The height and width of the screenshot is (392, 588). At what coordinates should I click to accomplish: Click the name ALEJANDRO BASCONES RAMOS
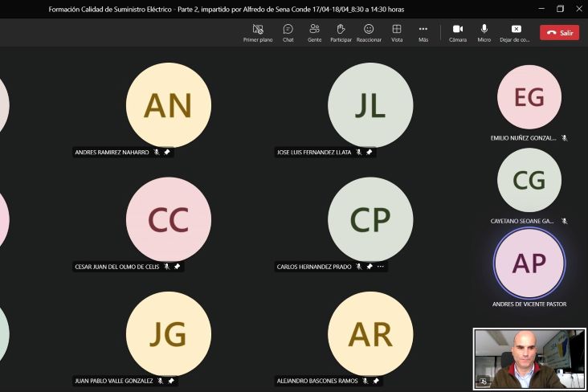coord(317,381)
